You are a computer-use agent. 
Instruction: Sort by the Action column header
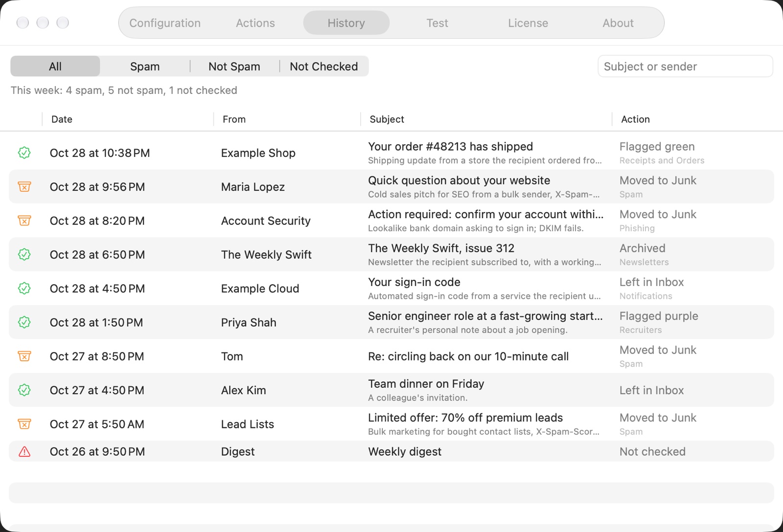[636, 119]
